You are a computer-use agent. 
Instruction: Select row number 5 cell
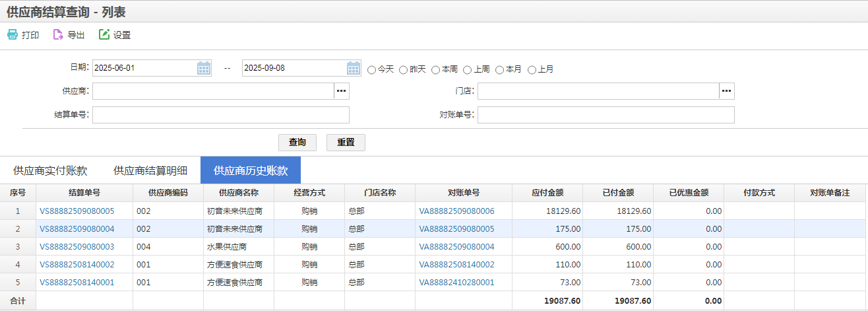click(x=18, y=282)
